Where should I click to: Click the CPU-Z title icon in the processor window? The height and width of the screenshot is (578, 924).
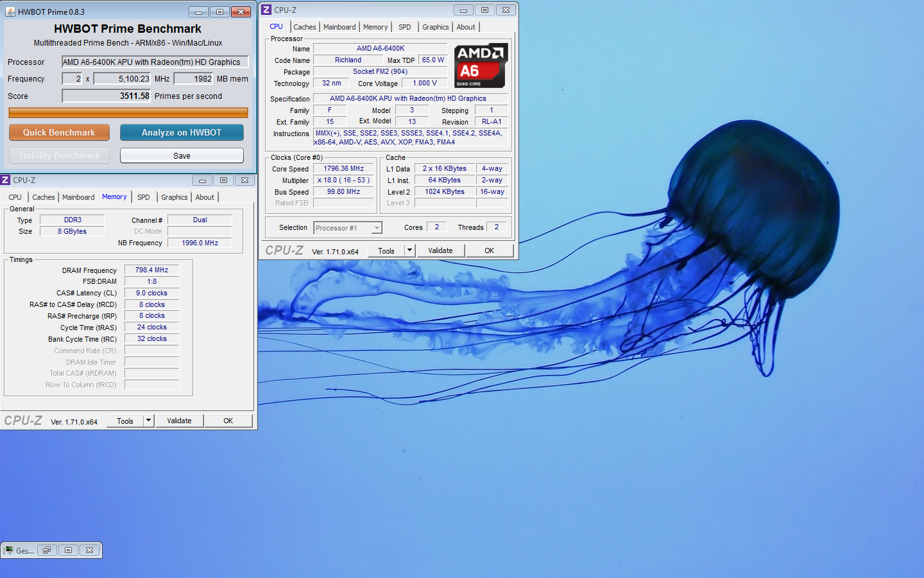[x=266, y=10]
